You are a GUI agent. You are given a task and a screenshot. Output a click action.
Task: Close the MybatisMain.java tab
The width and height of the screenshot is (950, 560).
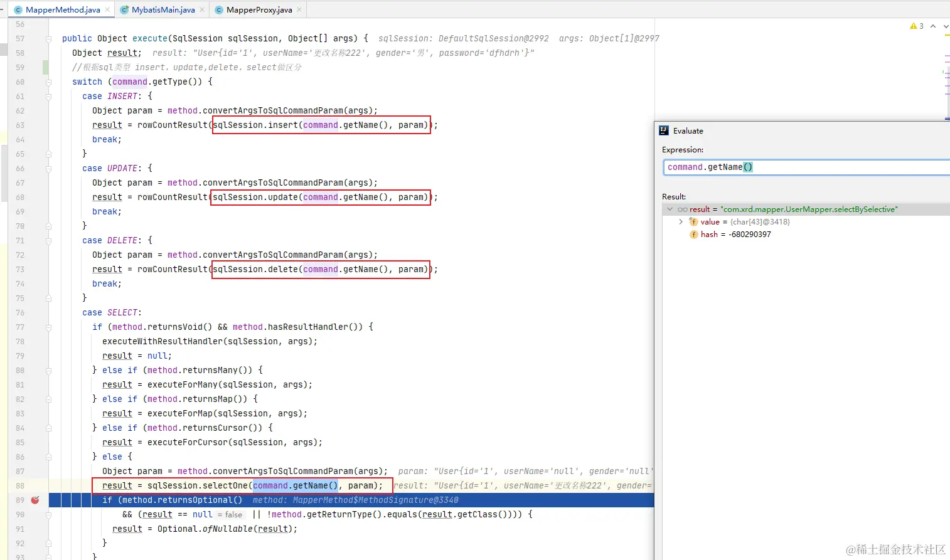click(201, 10)
